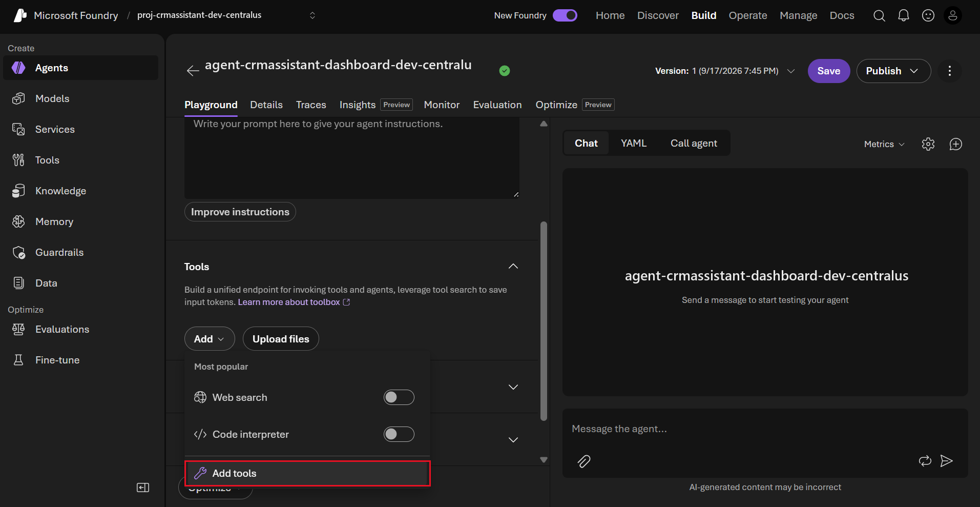The width and height of the screenshot is (980, 507).
Task: Select the Chat tab
Action: click(x=586, y=143)
